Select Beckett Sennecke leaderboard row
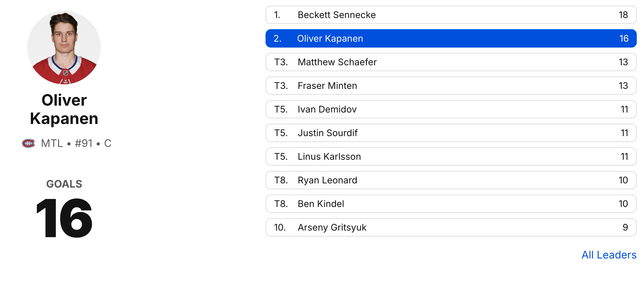 [451, 15]
